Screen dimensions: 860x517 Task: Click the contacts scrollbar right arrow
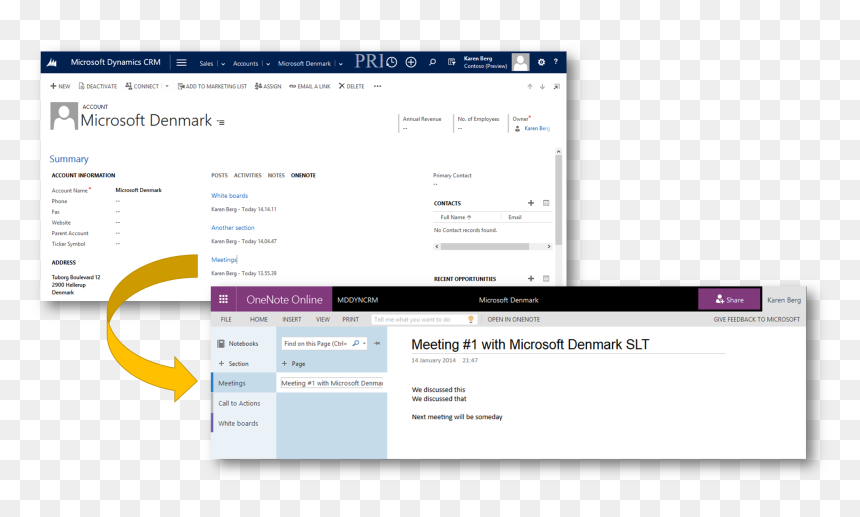[549, 247]
